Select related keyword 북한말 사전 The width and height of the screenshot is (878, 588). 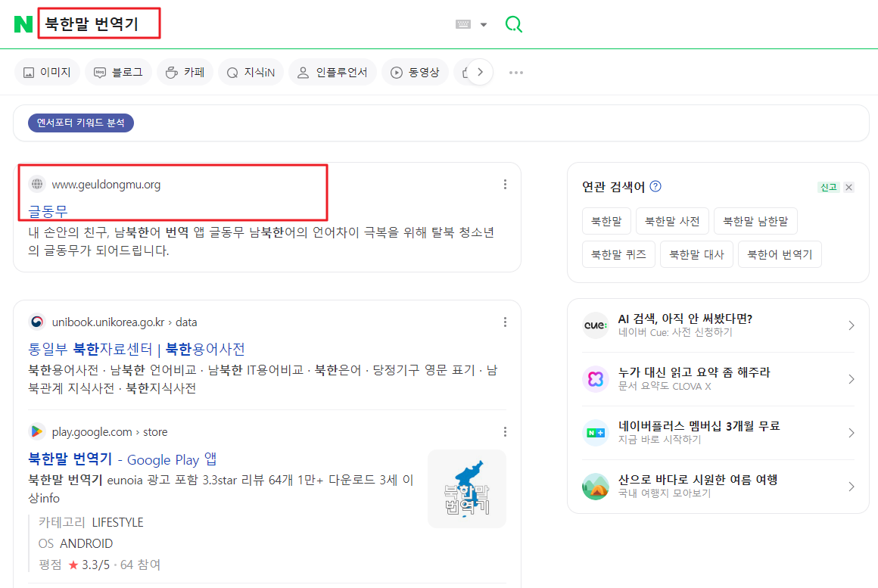[672, 221]
